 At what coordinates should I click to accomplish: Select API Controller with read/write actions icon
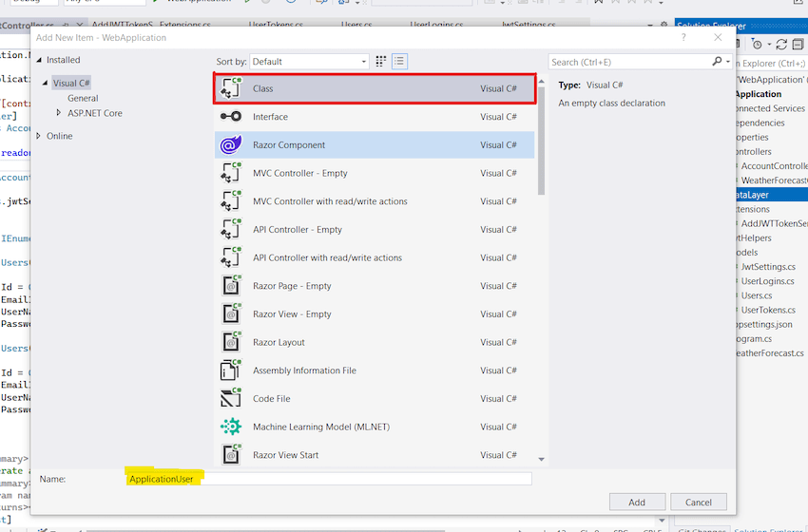(231, 257)
